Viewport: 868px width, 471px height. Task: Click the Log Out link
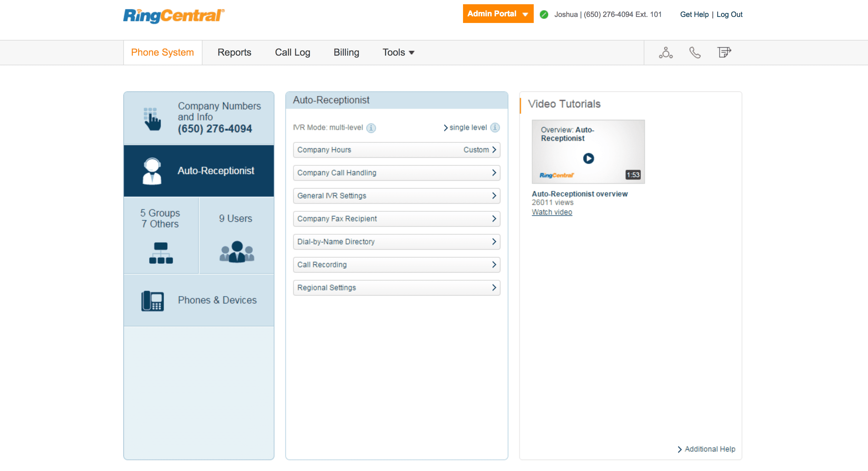(x=729, y=15)
